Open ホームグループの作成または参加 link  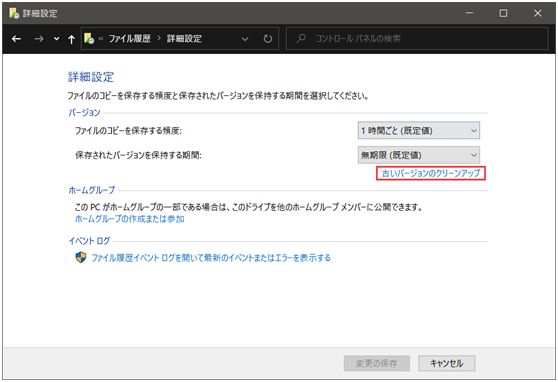(130, 219)
